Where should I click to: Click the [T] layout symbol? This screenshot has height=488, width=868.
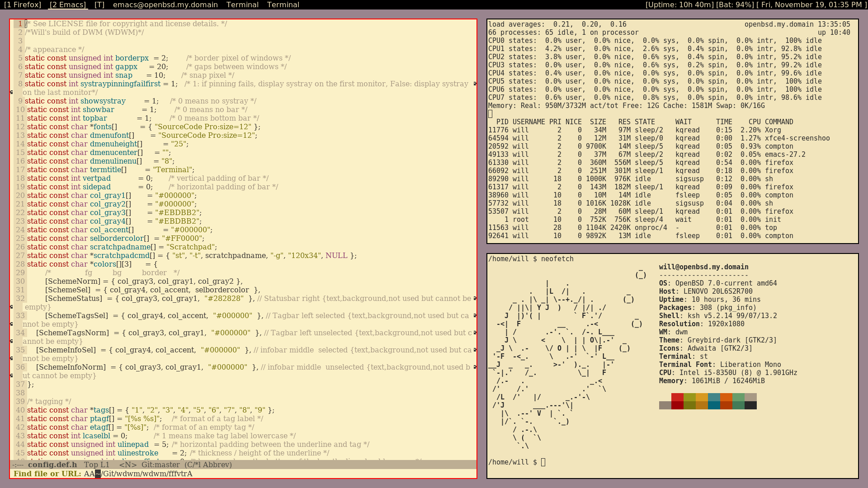(99, 5)
